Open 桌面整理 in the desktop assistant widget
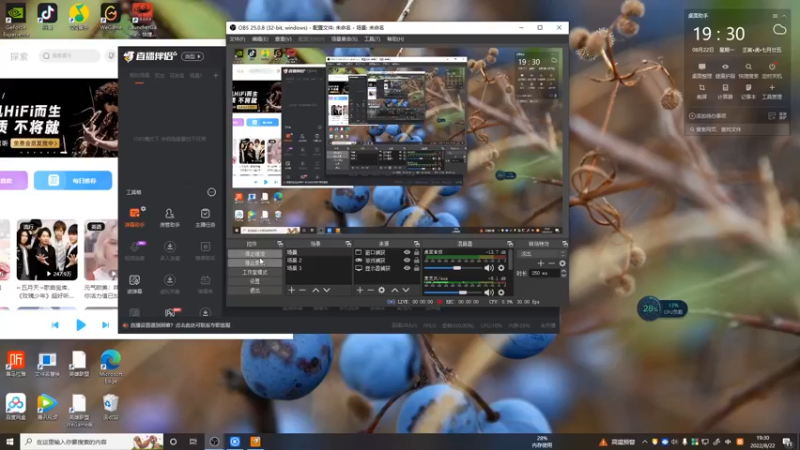This screenshot has height=450, width=800. pos(702,70)
